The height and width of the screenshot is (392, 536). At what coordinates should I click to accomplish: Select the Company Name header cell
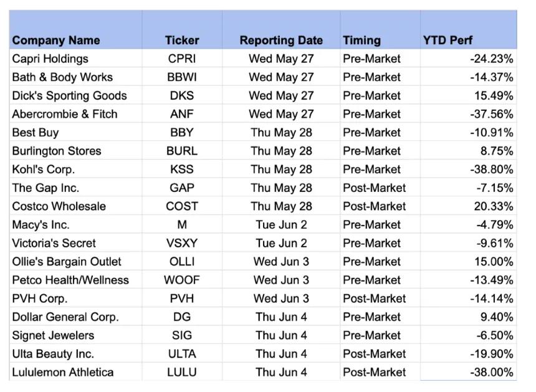coord(76,30)
